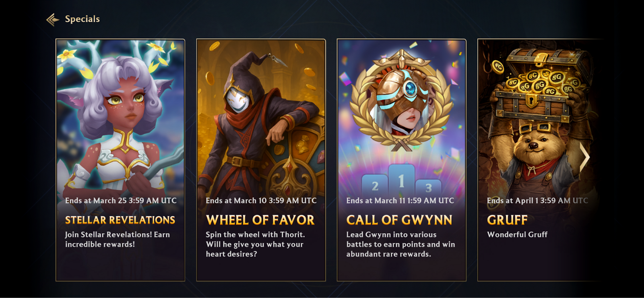Tap the right chevron to show more specials
This screenshot has height=298, width=644.
pyautogui.click(x=584, y=158)
